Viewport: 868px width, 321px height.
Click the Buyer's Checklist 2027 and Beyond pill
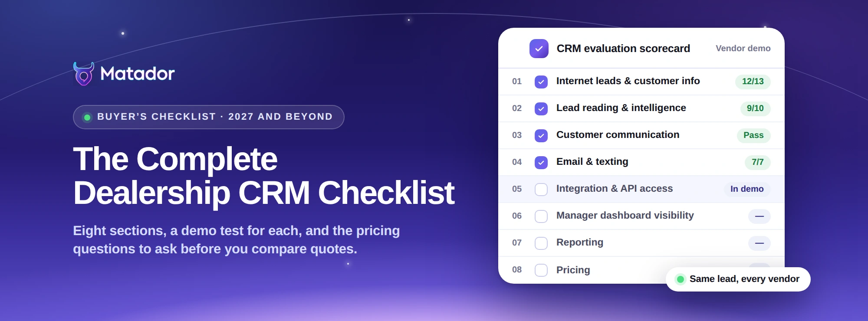tap(209, 117)
